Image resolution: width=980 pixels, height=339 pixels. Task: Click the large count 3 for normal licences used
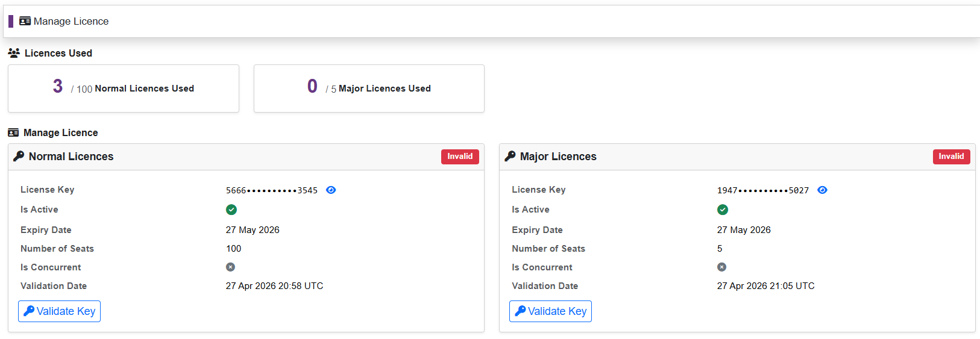coord(58,86)
